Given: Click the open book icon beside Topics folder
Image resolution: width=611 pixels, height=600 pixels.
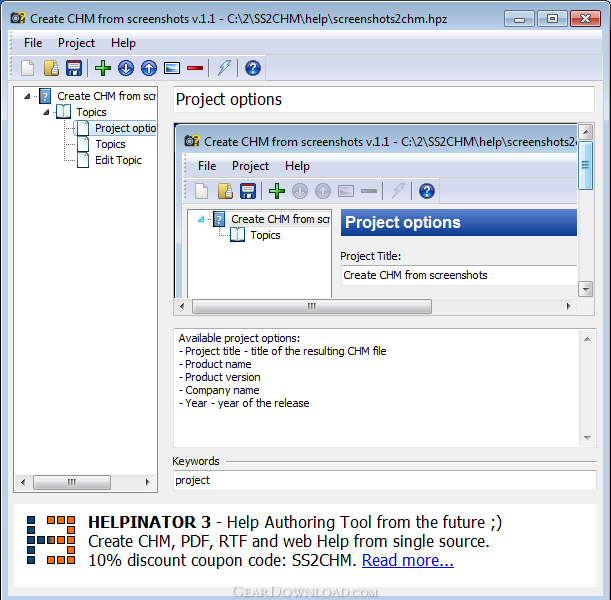Looking at the screenshot, I should (x=64, y=112).
